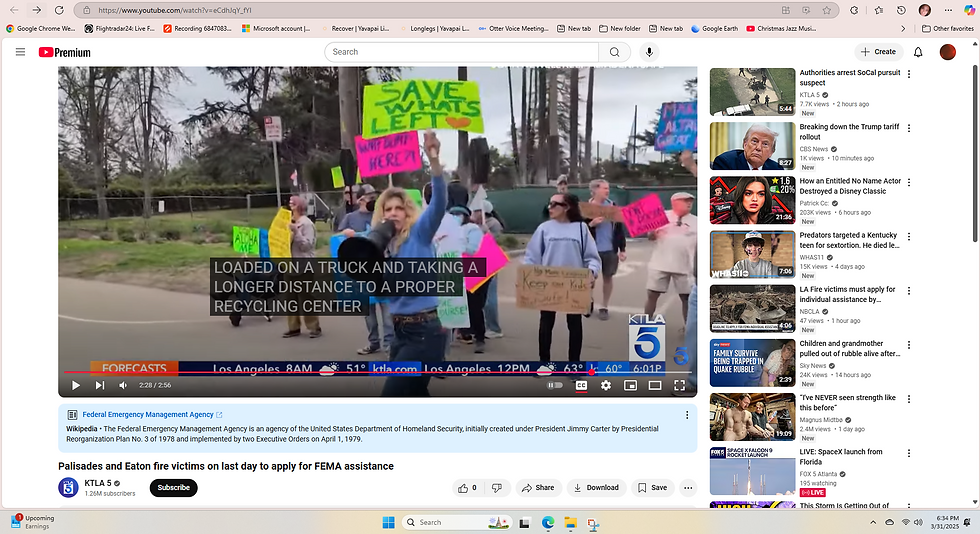
Task: Expand the bookmarks overflow chevron
Action: [903, 28]
